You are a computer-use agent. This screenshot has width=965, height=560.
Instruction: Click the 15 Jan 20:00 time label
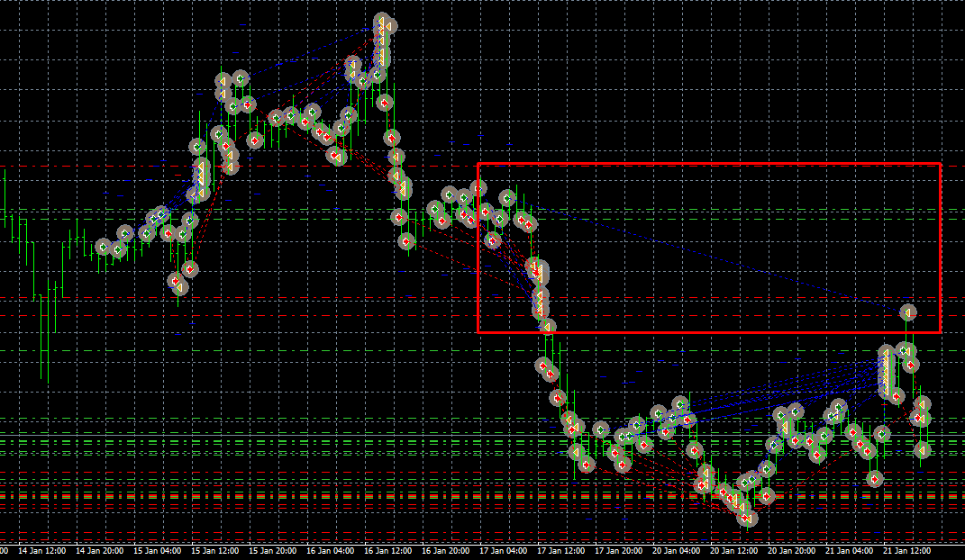point(273,551)
